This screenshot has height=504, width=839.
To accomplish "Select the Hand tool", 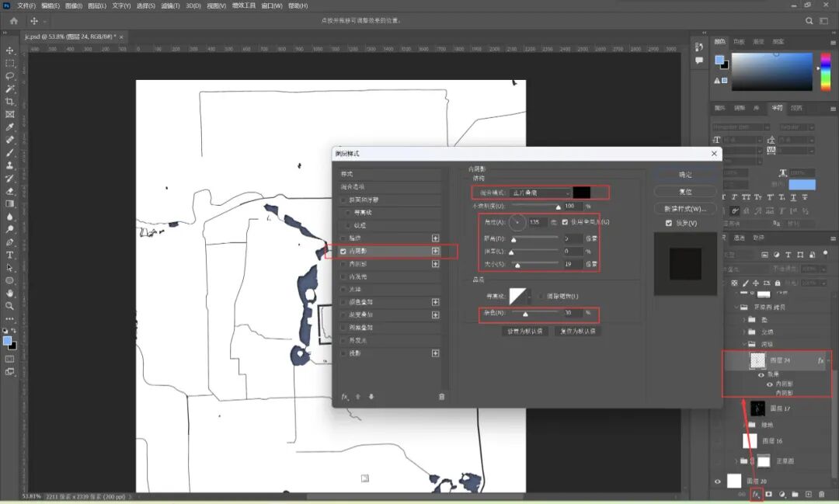I will tap(9, 294).
